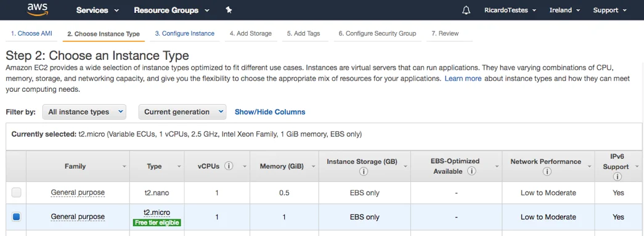The image size is (644, 236).
Task: Open the vCPUs column filter arrow
Action: [245, 166]
